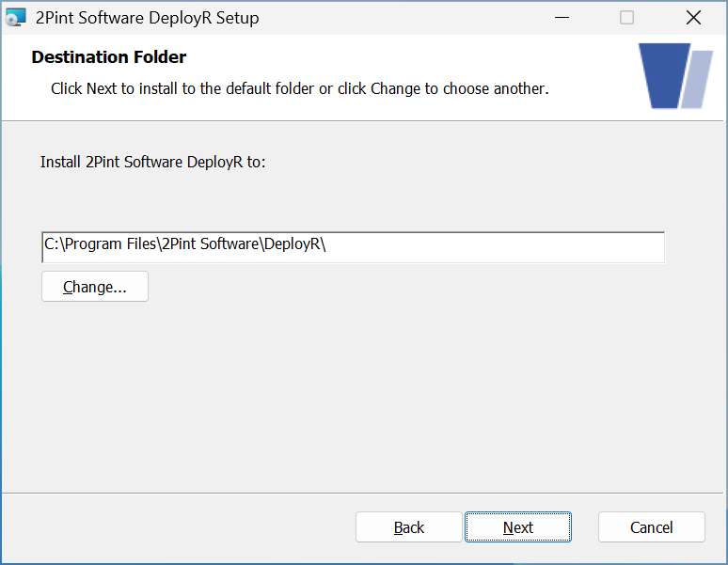
Task: Click the "Click Next to install" instruction text
Action: pos(300,88)
